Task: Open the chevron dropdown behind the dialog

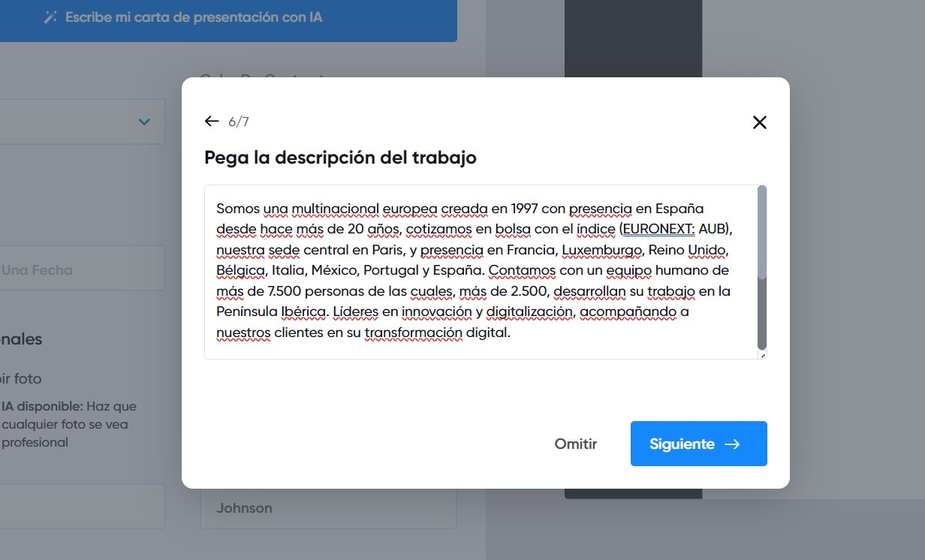Action: [144, 121]
